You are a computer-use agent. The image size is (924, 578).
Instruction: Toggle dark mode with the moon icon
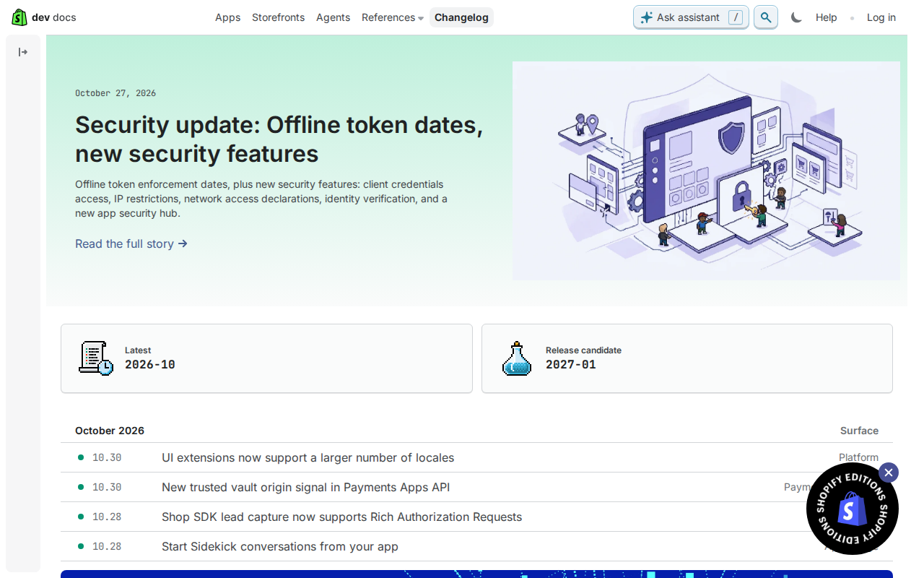coord(796,17)
